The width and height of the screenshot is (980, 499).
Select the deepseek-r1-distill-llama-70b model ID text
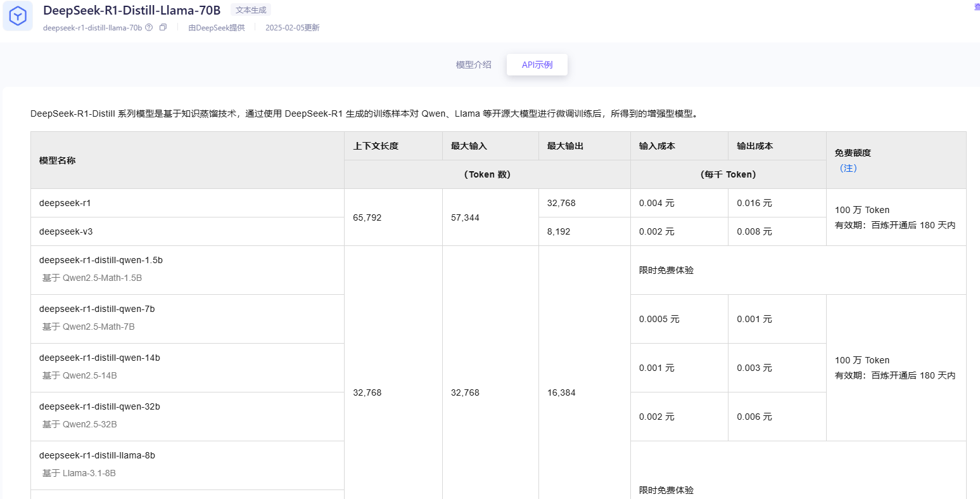click(x=92, y=28)
